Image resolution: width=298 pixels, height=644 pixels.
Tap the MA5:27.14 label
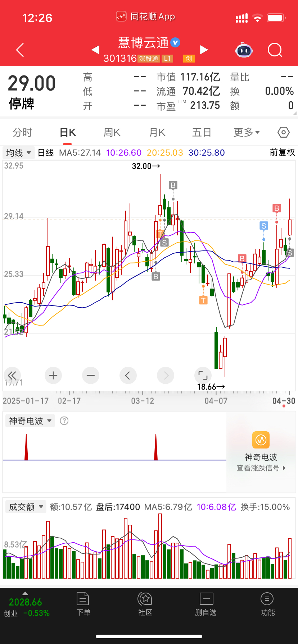[x=80, y=153]
